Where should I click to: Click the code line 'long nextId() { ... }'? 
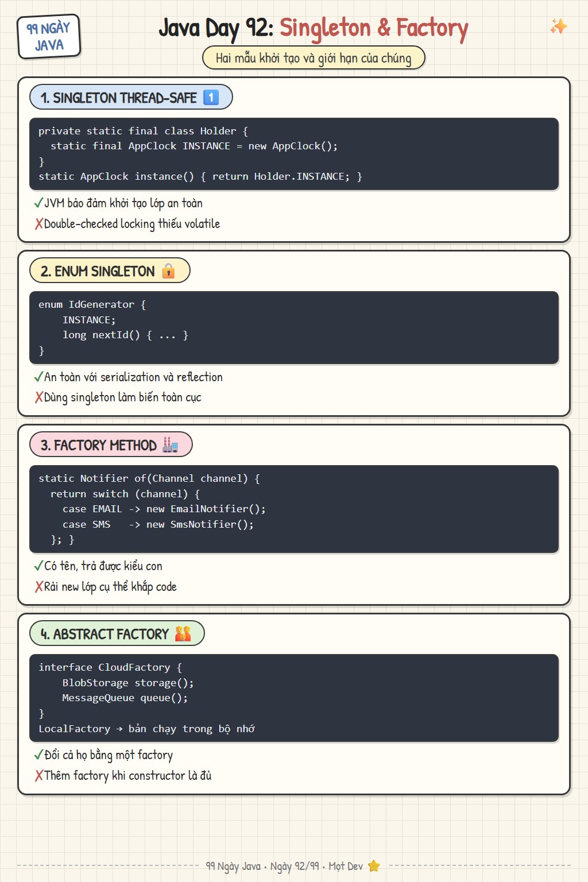[x=125, y=335]
